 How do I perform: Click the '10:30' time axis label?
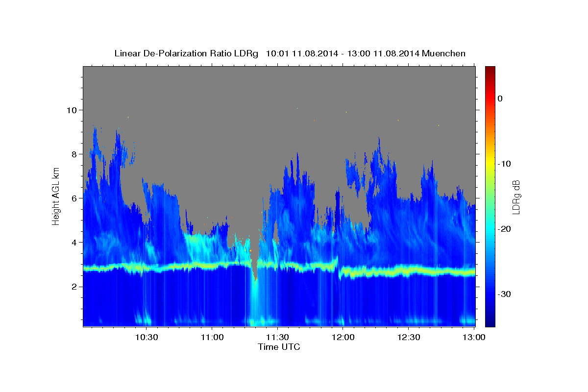click(x=147, y=337)
